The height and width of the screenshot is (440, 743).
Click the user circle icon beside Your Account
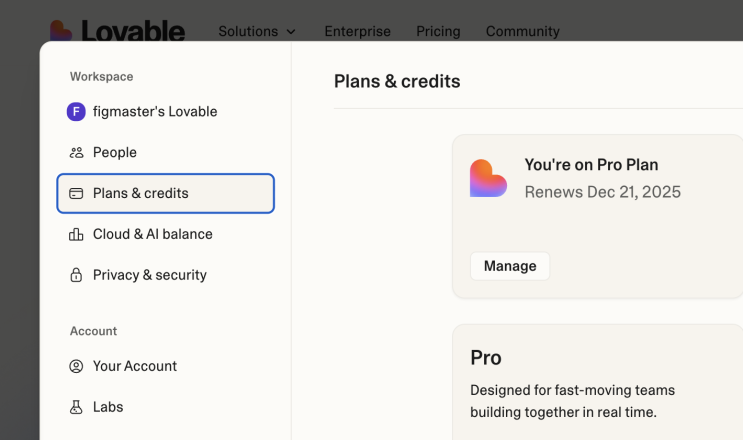(x=76, y=366)
